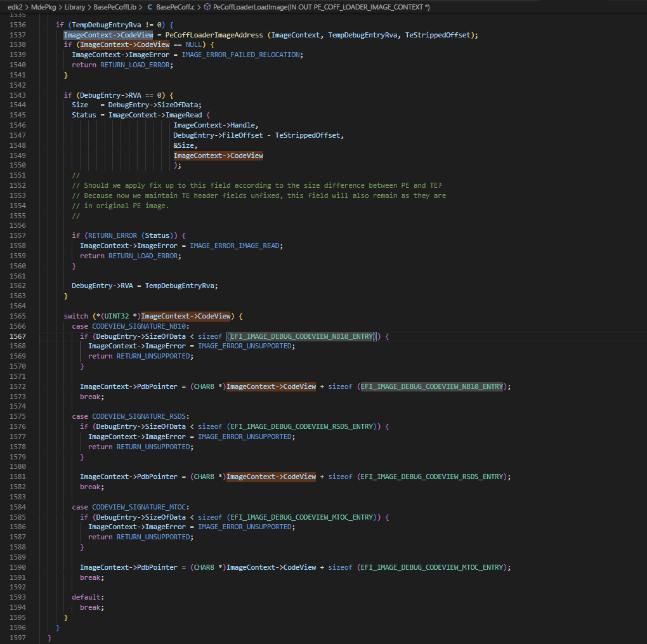Click line number 1567 in gutter

coord(17,336)
